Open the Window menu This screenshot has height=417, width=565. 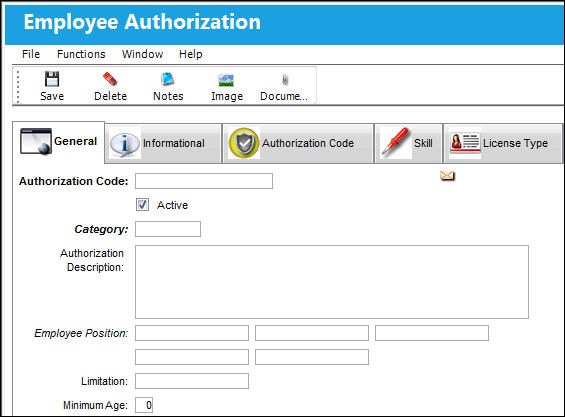(142, 54)
